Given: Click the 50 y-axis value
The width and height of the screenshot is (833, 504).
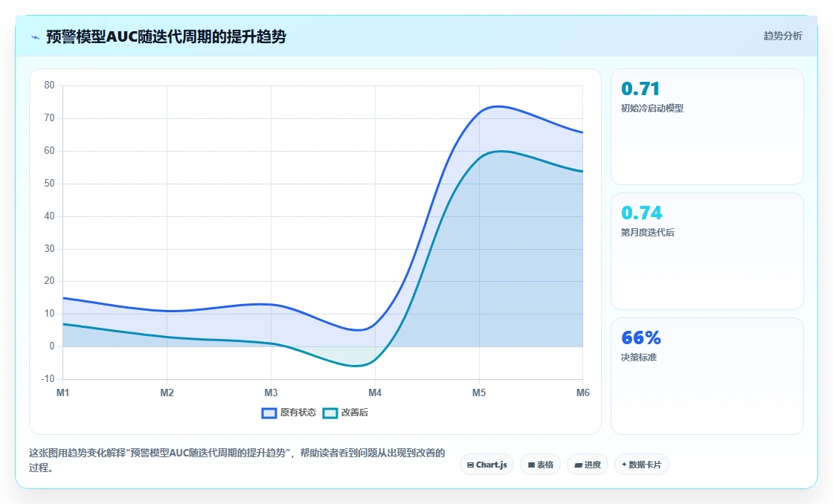Looking at the screenshot, I should point(49,183).
